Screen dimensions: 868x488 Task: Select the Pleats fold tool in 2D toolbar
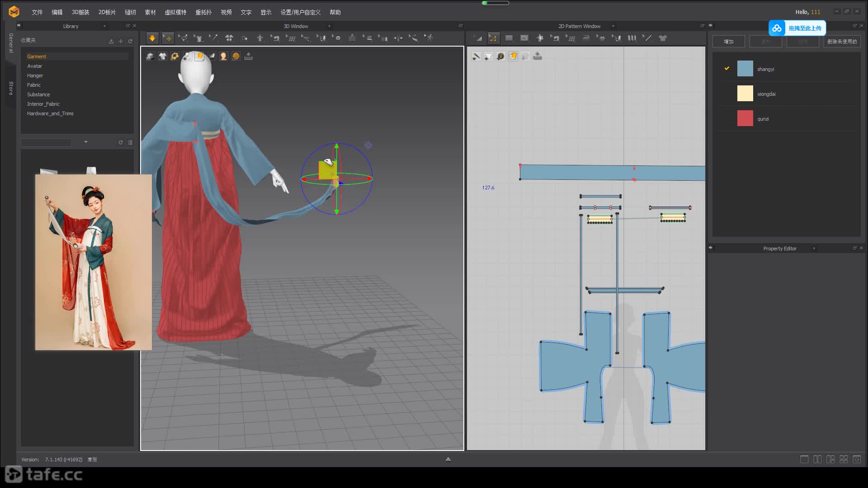(x=632, y=38)
